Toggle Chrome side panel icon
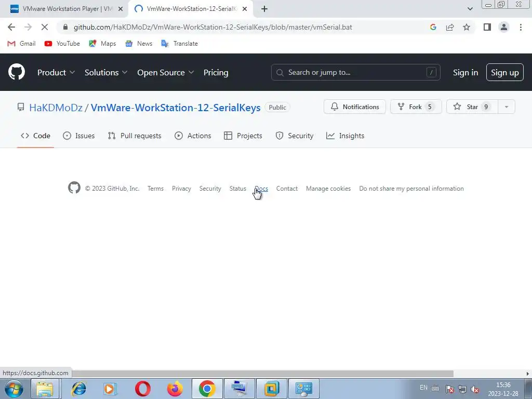This screenshot has width=532, height=399. click(487, 27)
